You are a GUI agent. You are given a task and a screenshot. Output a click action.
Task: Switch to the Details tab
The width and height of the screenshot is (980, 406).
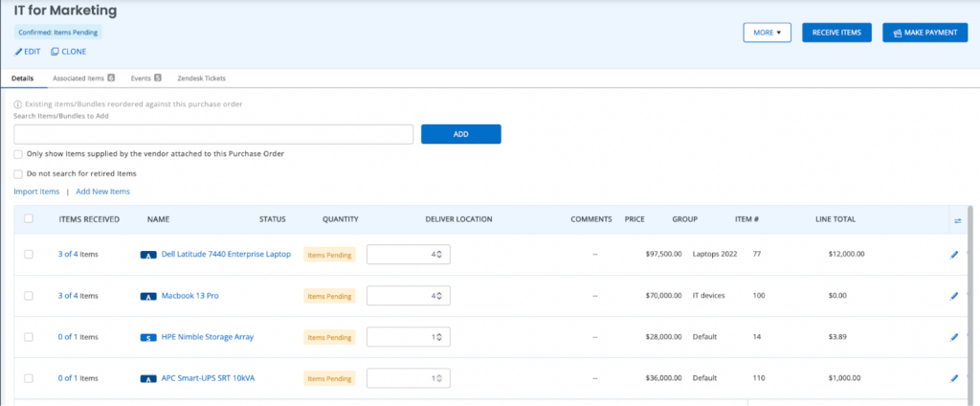click(x=23, y=79)
